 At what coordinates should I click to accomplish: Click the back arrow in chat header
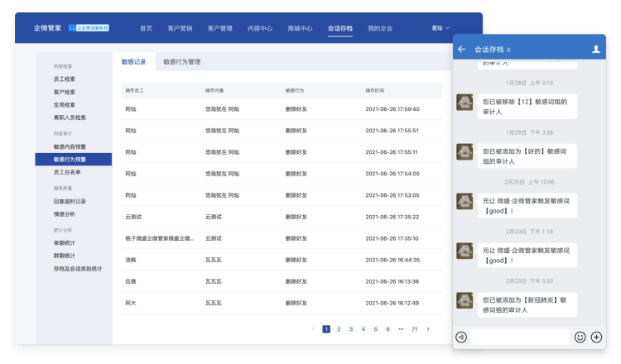pos(461,50)
